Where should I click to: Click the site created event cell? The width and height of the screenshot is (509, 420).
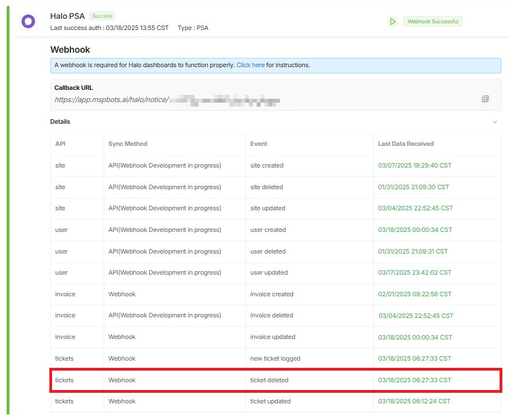[267, 165]
